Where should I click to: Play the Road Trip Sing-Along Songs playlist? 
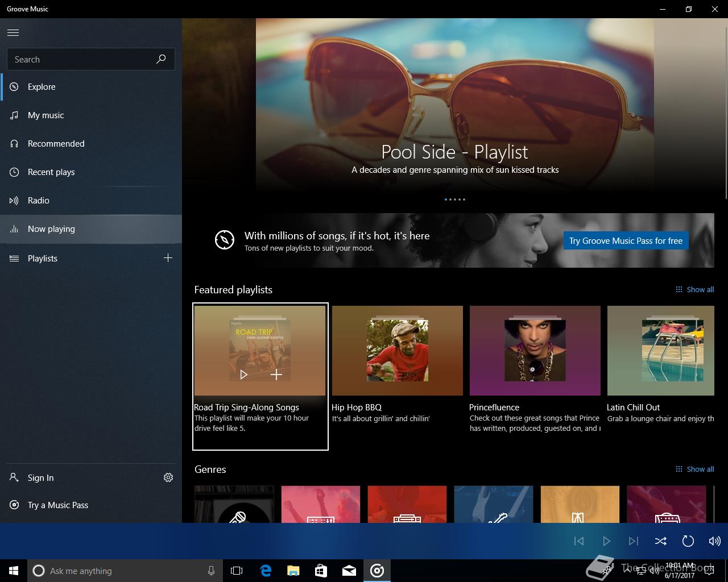tap(244, 375)
